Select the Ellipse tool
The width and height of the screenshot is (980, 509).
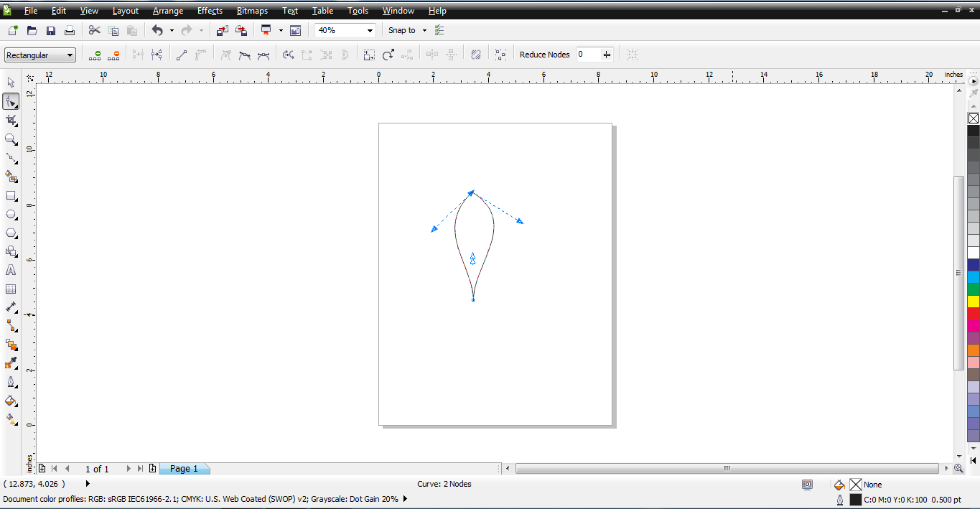click(x=11, y=214)
